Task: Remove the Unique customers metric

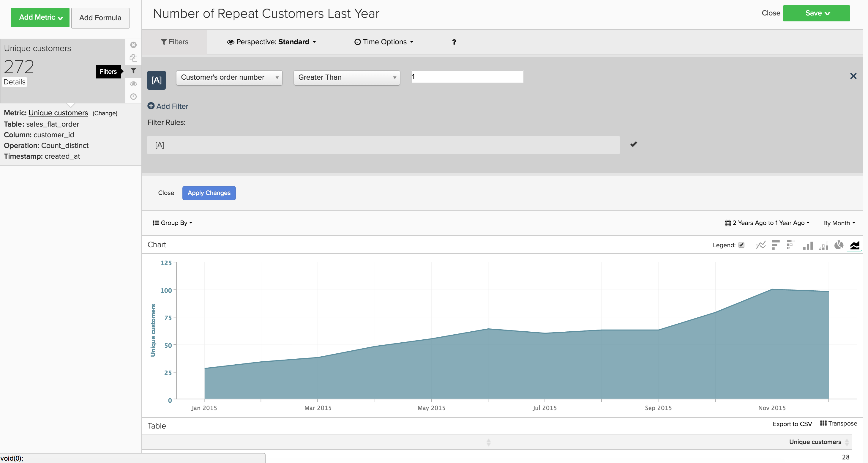Action: (133, 45)
